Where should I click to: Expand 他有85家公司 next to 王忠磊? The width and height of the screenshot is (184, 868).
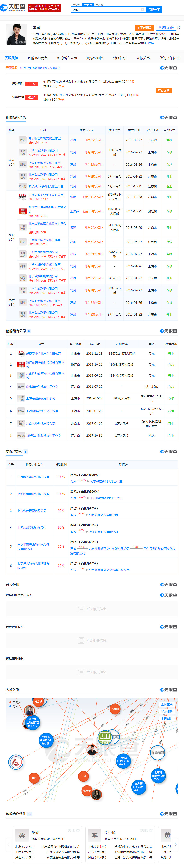click(x=93, y=211)
